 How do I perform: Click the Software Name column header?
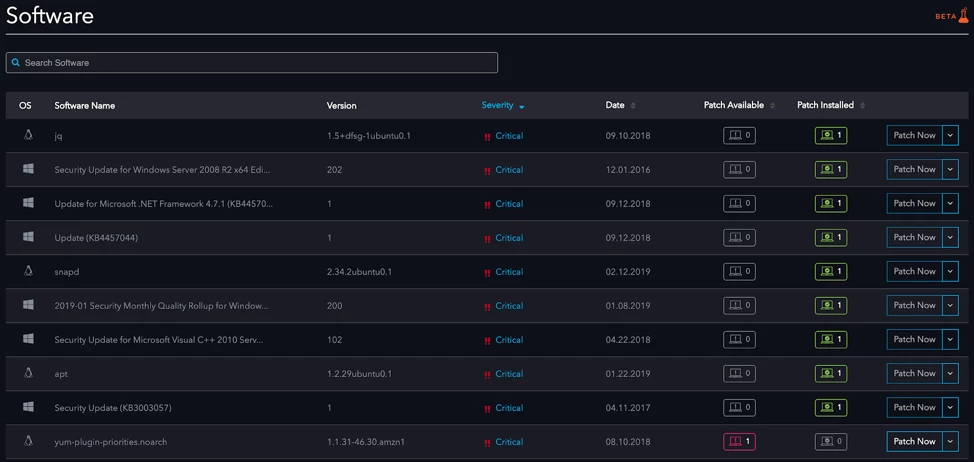[84, 106]
